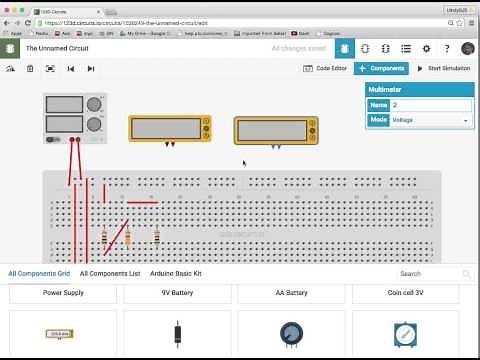The width and height of the screenshot is (480, 360).
Task: Switch to All Components Grid tab
Action: coord(39,274)
